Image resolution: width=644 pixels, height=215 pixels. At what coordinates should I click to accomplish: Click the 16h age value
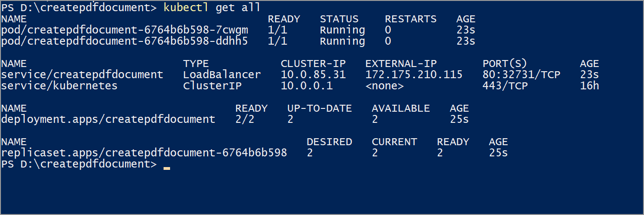coord(589,86)
